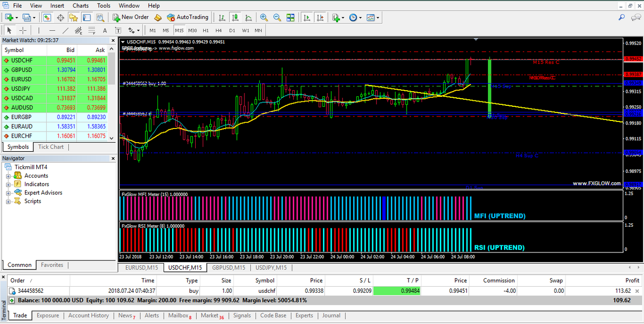The height and width of the screenshot is (324, 644).
Task: Click the Tile Windows icon
Action: click(290, 17)
